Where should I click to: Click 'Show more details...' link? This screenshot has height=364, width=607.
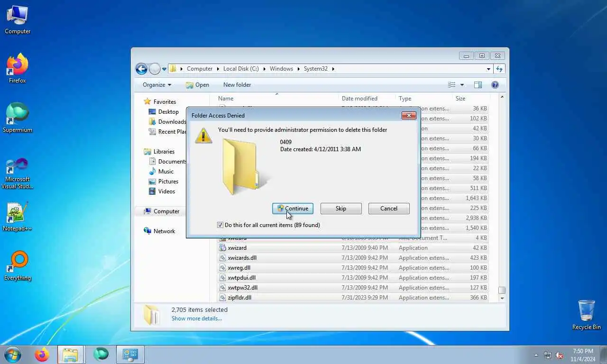pos(197,318)
